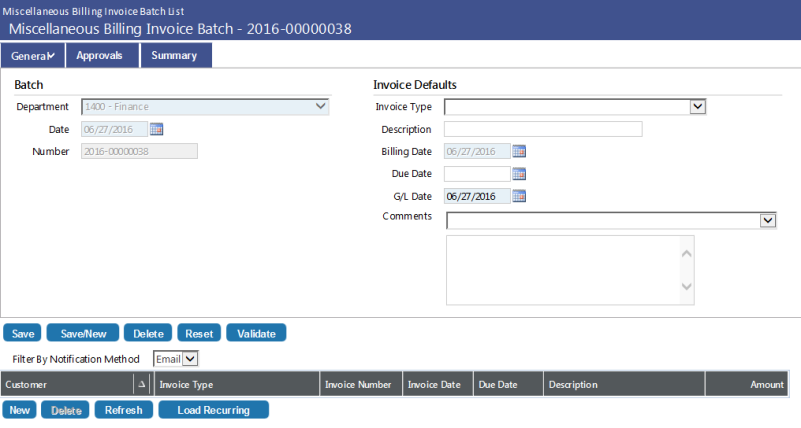
Task: Click the Validate button
Action: 256,333
